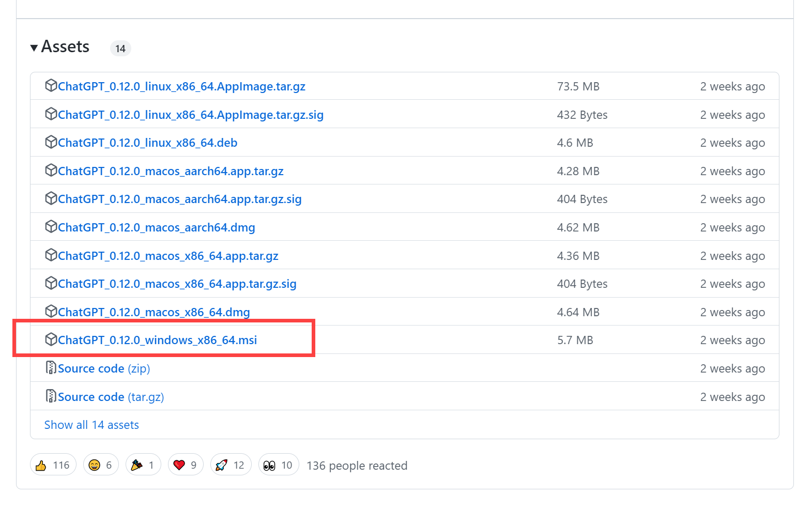Click the 4.6 MB file size
Screen dimensions: 812x510
point(575,143)
